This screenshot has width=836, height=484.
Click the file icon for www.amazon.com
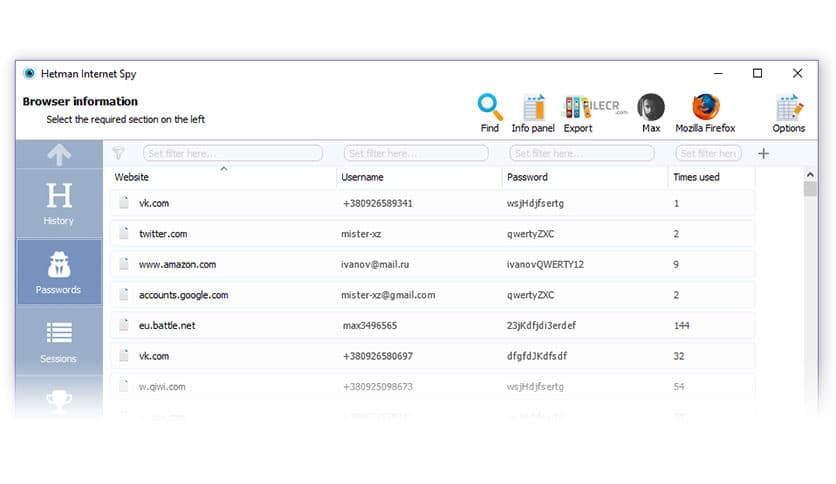click(124, 263)
